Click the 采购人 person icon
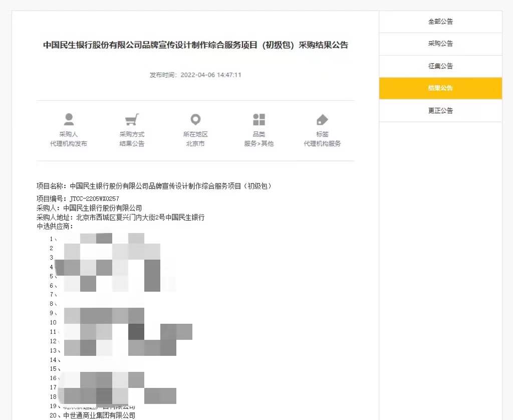513x420 pixels. tap(69, 119)
